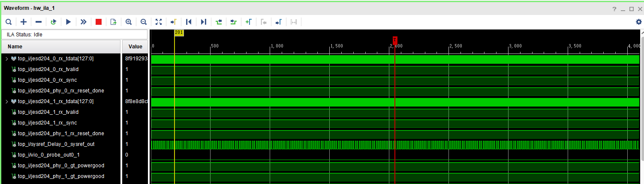Add a marker to waveform
Screen dimensions: 644x184
(x=249, y=22)
